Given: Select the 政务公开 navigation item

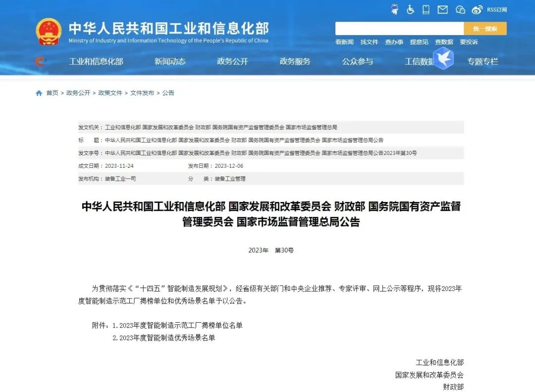Looking at the screenshot, I should [232, 61].
